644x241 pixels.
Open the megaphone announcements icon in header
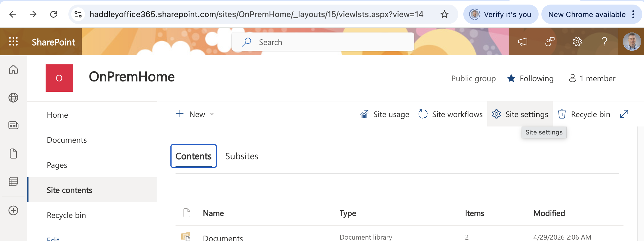click(522, 42)
